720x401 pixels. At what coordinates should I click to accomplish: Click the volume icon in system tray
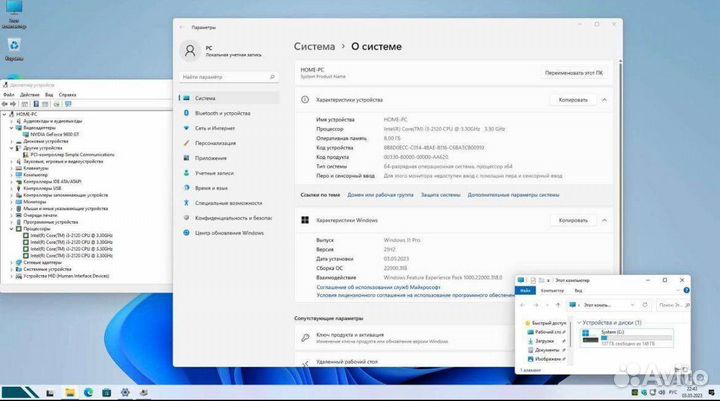[662, 392]
